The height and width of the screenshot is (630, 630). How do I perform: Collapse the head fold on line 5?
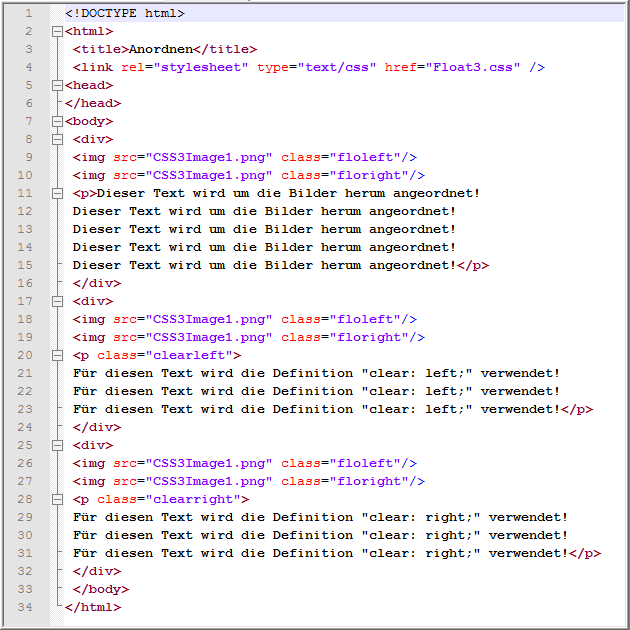tap(57, 85)
